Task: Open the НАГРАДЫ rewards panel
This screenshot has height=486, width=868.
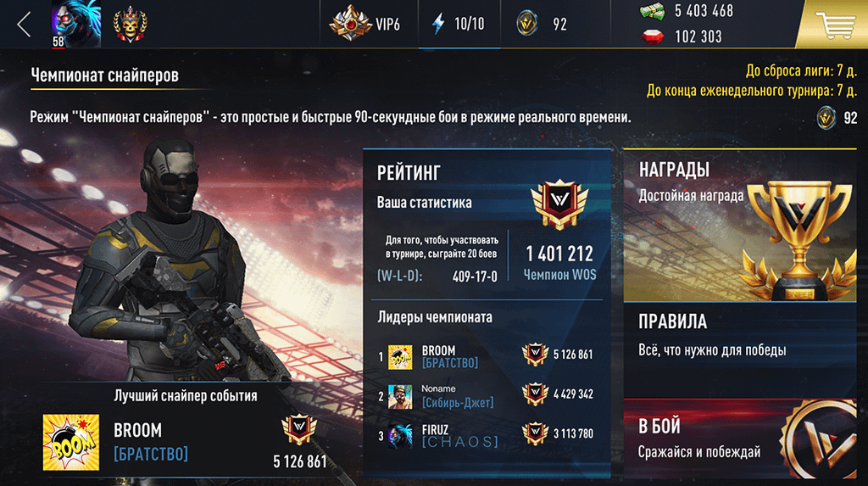Action: click(x=739, y=225)
